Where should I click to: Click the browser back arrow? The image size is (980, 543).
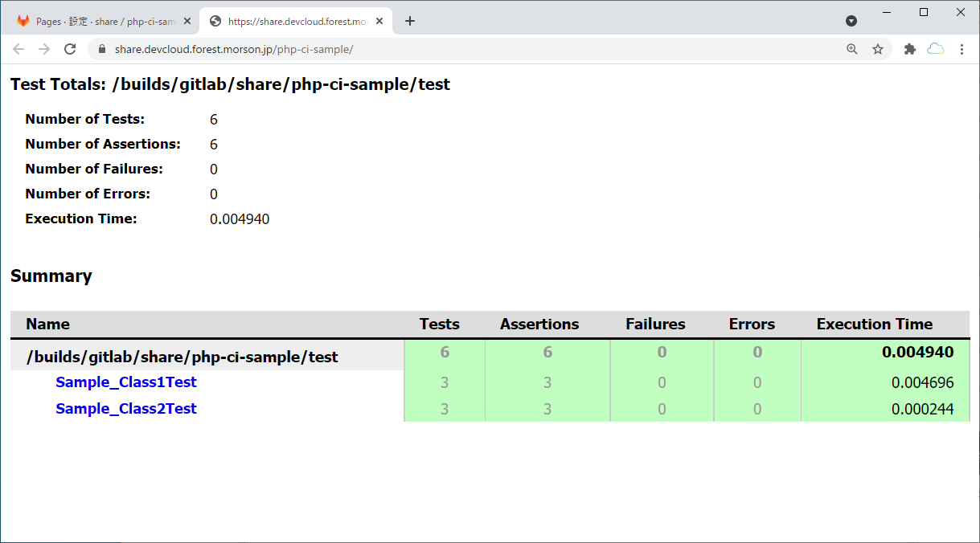(18, 49)
